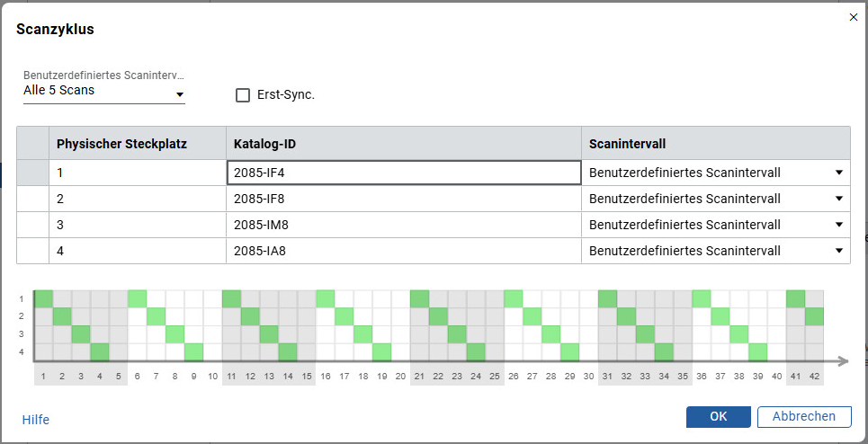Screen dimensions: 868x444
Task: Click the row header of the 2085-IA8 row
Action: point(32,251)
